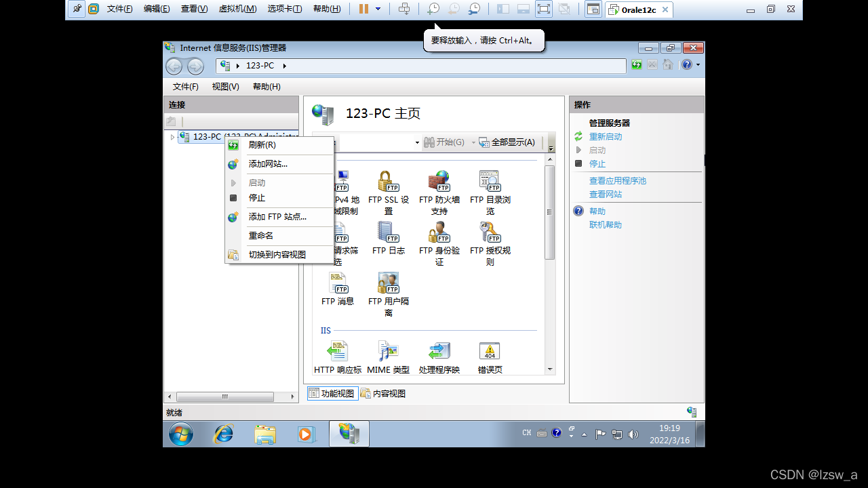Viewport: 868px width, 488px height.
Task: Choose 添加网站... from context menu
Action: [x=279, y=164]
